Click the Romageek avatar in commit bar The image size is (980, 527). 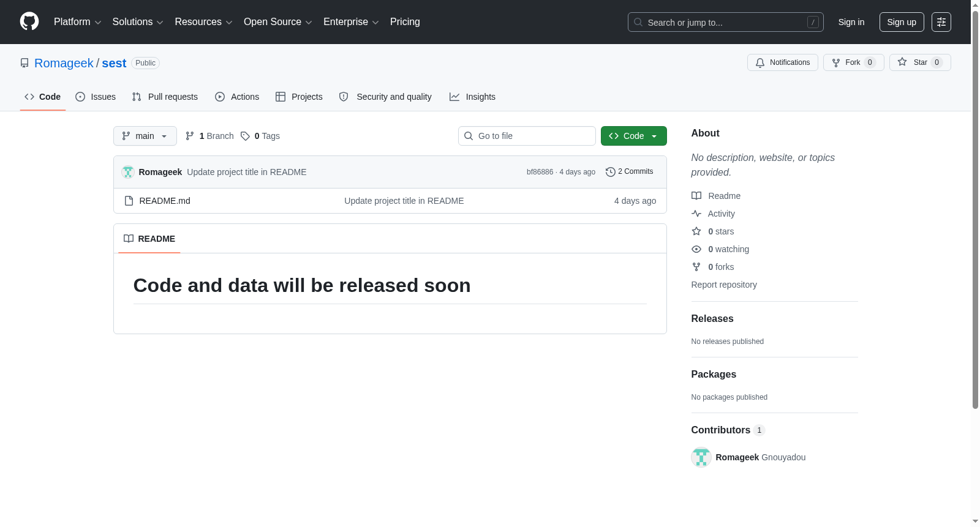coord(128,172)
